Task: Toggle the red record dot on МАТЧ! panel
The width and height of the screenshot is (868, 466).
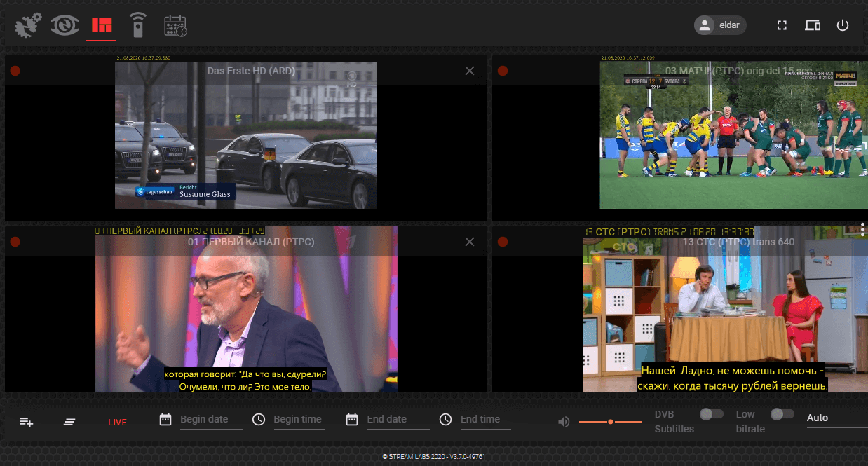Action: coord(502,71)
